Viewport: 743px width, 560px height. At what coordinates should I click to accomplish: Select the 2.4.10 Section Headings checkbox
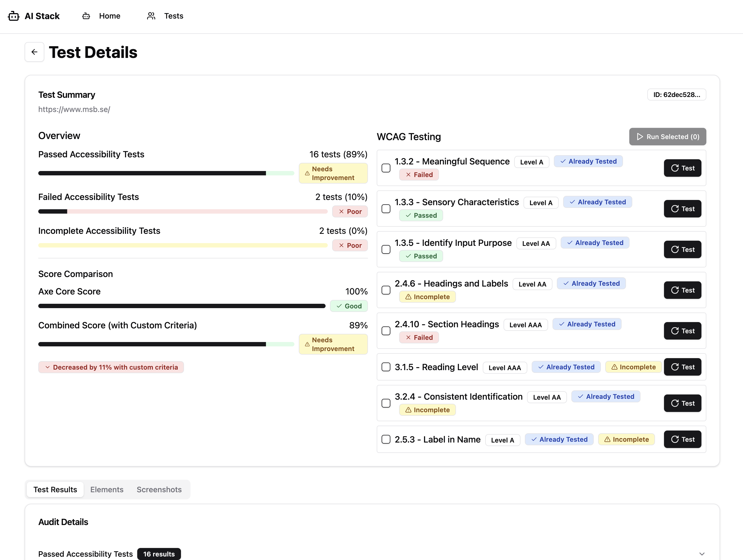(386, 331)
